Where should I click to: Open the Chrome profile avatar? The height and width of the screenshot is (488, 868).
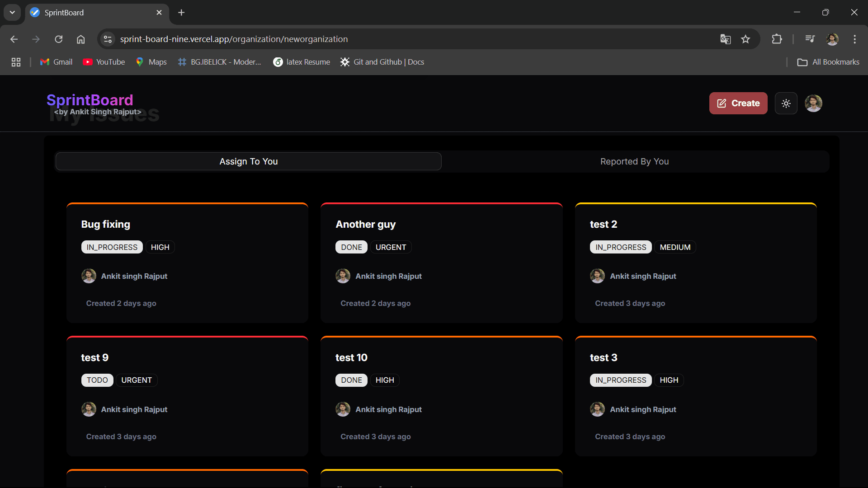coord(832,39)
